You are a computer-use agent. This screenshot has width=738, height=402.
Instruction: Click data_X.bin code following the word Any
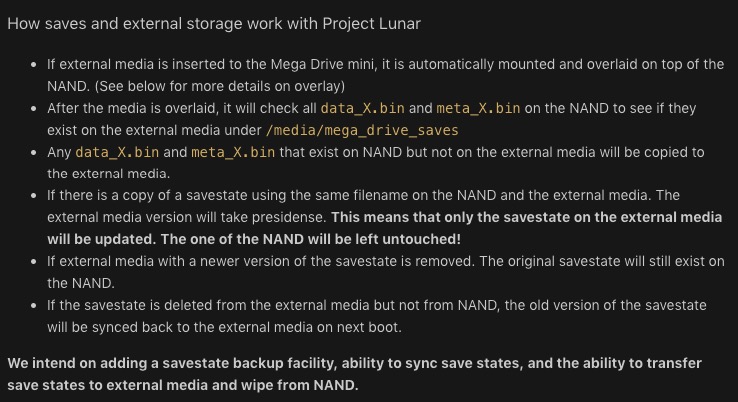click(117, 153)
